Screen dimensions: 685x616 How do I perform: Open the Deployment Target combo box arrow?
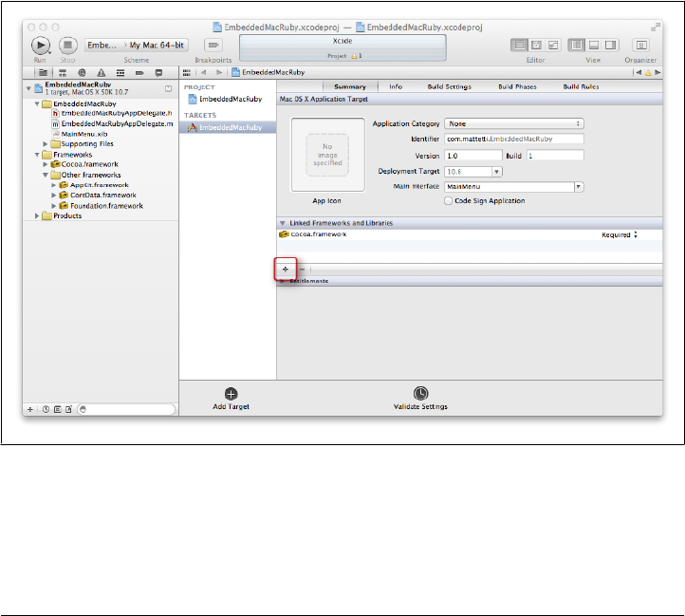(497, 172)
